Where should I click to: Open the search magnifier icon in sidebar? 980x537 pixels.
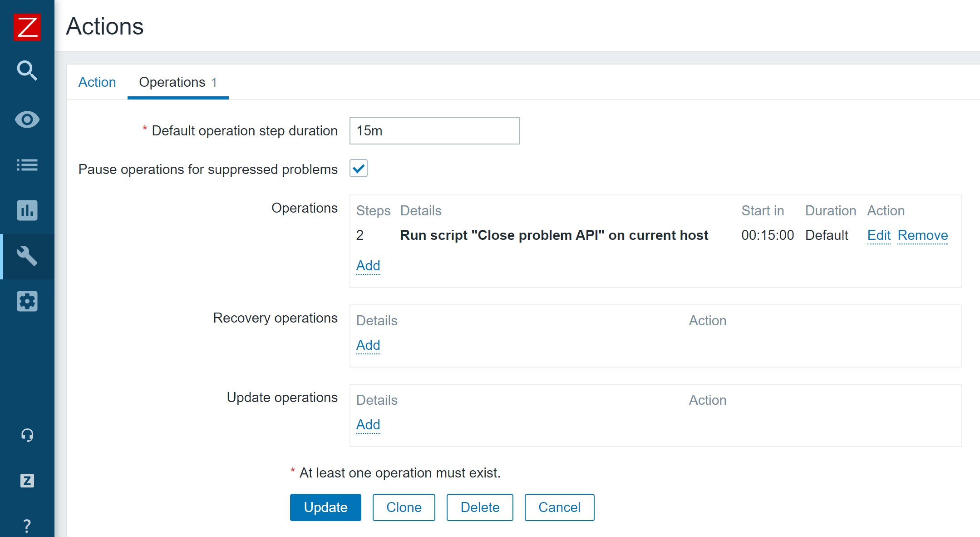point(27,71)
